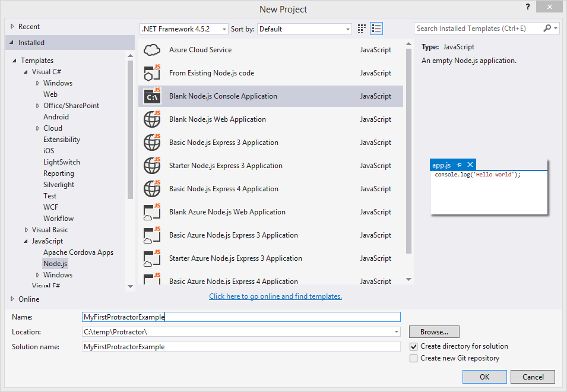
Task: Click the link to find templates online
Action: 275,296
